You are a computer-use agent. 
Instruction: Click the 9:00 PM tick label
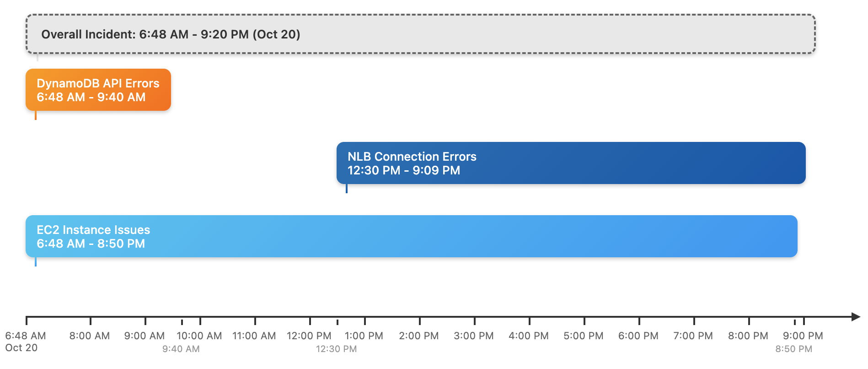pos(803,336)
